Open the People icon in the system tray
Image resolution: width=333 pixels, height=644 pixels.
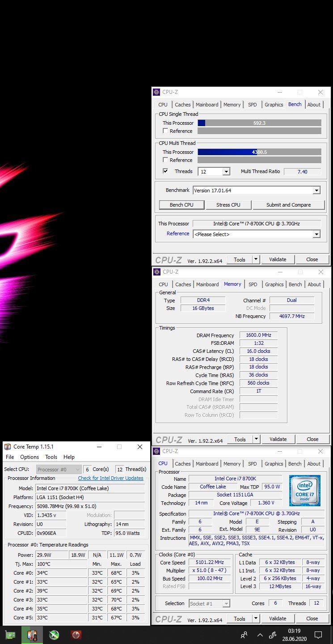(x=244, y=635)
